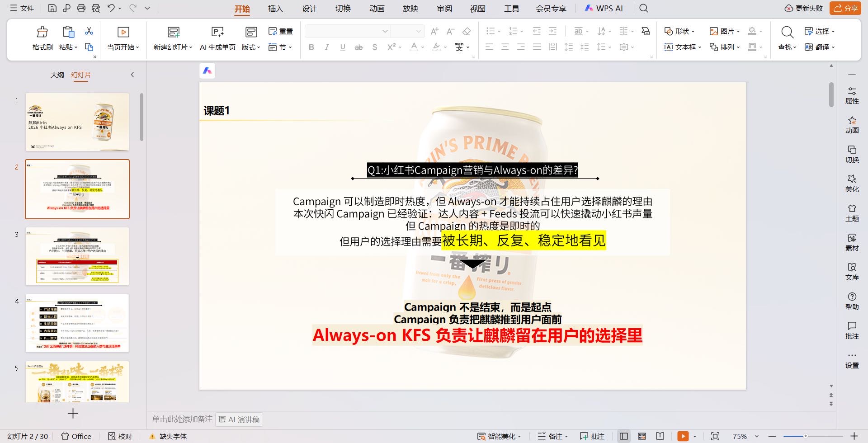The width and height of the screenshot is (868, 443).
Task: Click the Redo arrow icon
Action: pyautogui.click(x=133, y=8)
